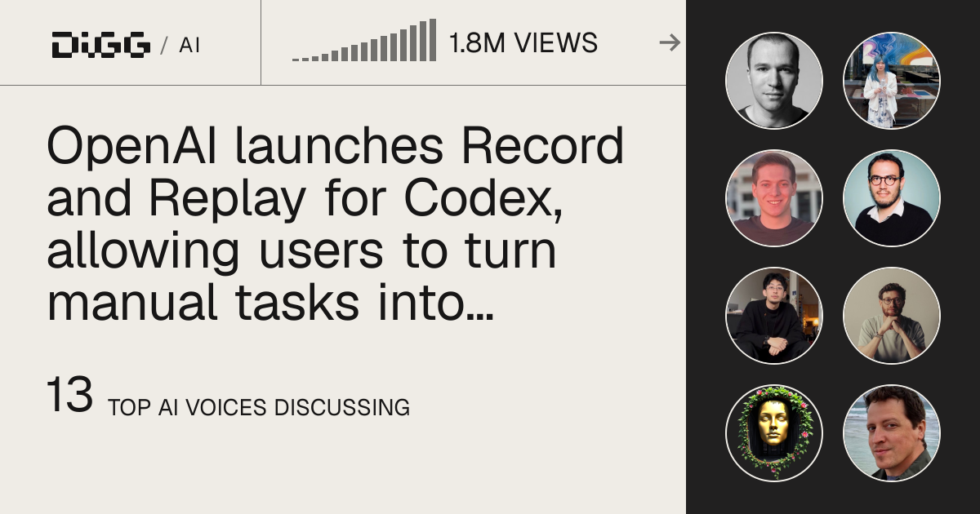Click the number 13 count
This screenshot has width=980, height=514.
click(69, 396)
